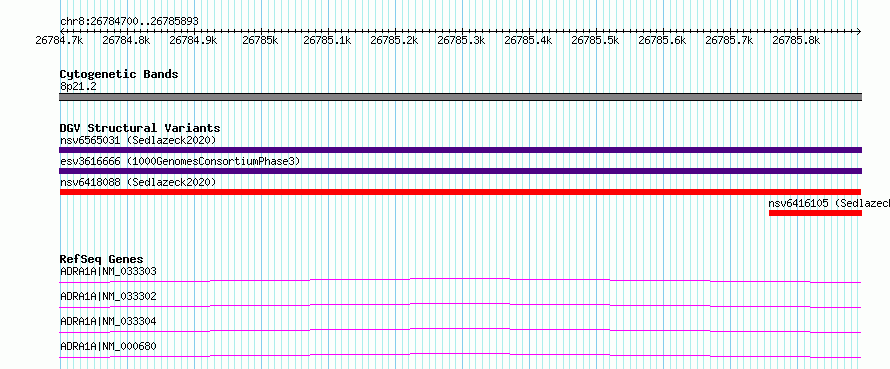The width and height of the screenshot is (890, 369).
Task: Click the esv3616666 (1000GenomesConsortiumPhase3) label
Action: click(x=180, y=161)
